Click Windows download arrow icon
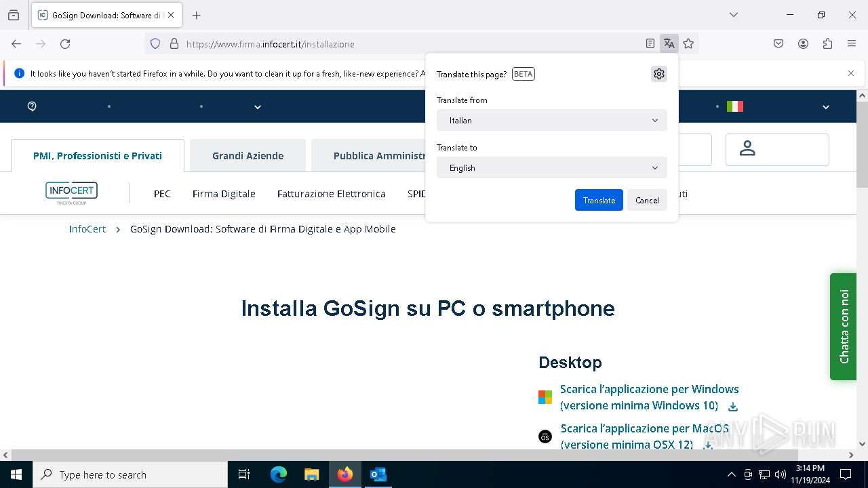This screenshot has height=488, width=868. (x=732, y=407)
